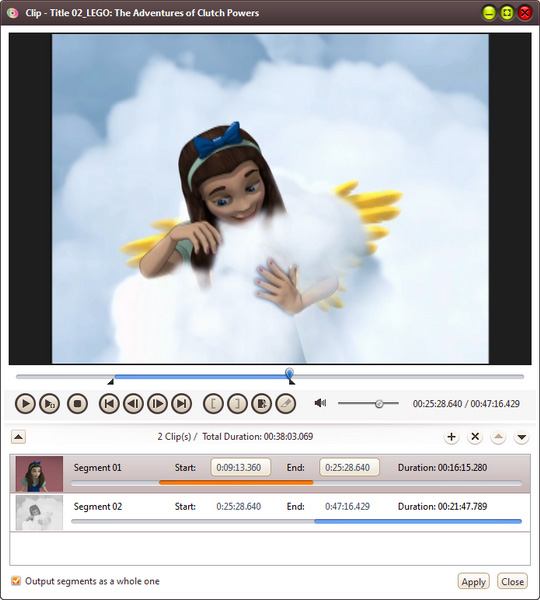Mute the audio with the speaker icon

coord(320,403)
